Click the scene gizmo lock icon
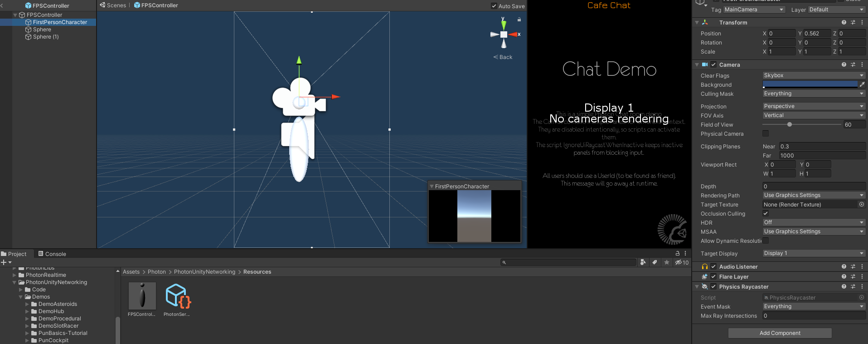 click(519, 20)
